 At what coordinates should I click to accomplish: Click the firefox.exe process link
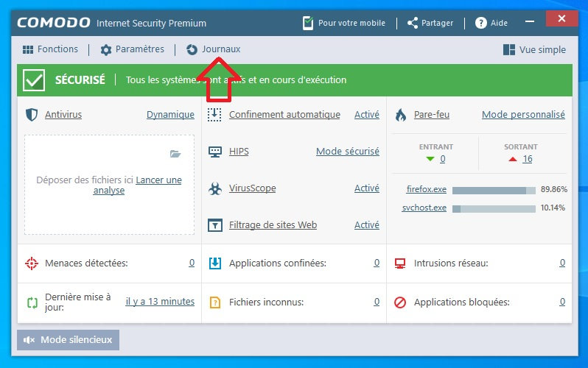427,190
